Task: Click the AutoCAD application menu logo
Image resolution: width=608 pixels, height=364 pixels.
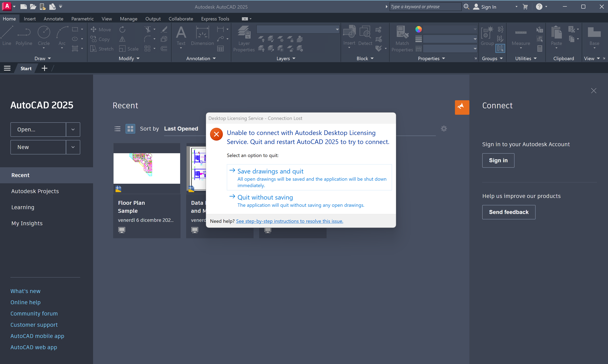Action: pos(7,6)
